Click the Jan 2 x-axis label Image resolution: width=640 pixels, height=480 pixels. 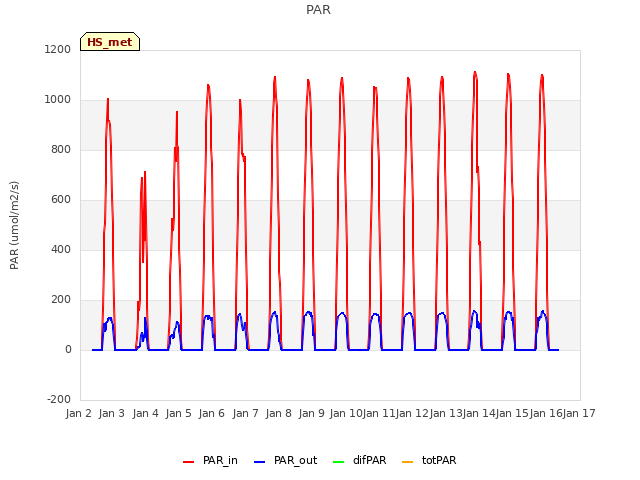[x=78, y=413]
